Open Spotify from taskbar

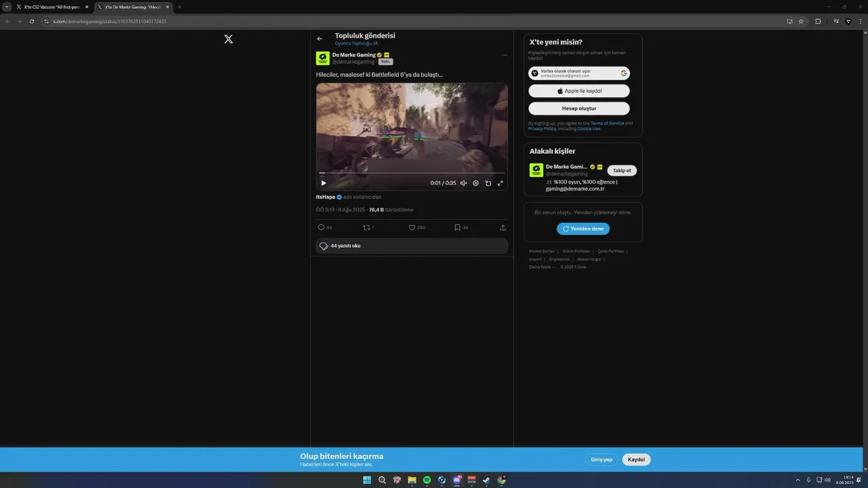tap(427, 480)
